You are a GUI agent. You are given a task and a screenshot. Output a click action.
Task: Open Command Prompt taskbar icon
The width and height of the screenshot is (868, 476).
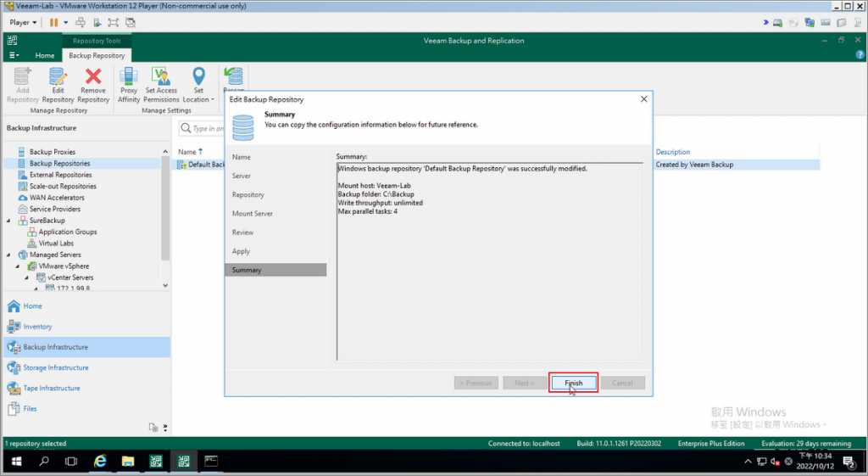(x=211, y=461)
